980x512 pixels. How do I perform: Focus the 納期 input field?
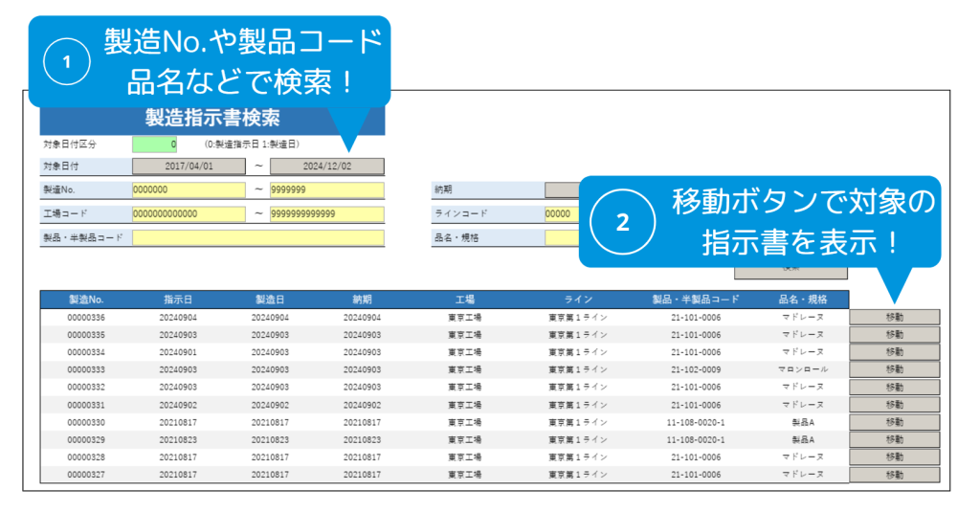point(562,190)
